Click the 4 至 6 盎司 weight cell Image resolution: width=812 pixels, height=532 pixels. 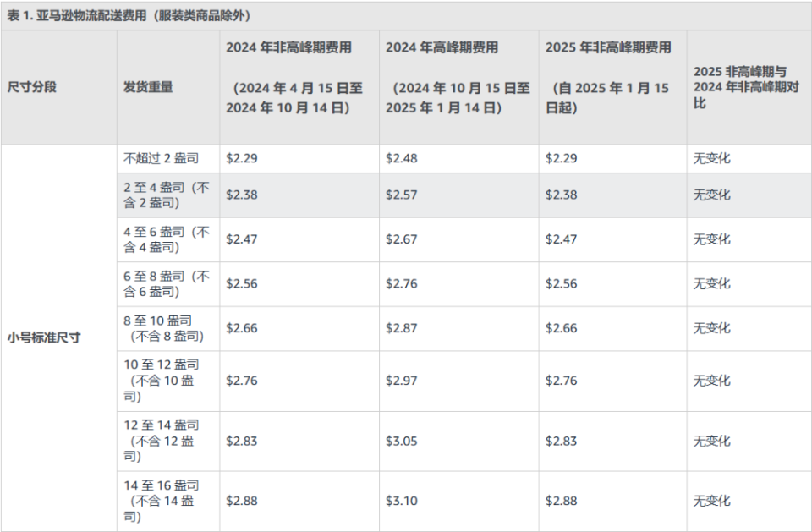coord(166,239)
